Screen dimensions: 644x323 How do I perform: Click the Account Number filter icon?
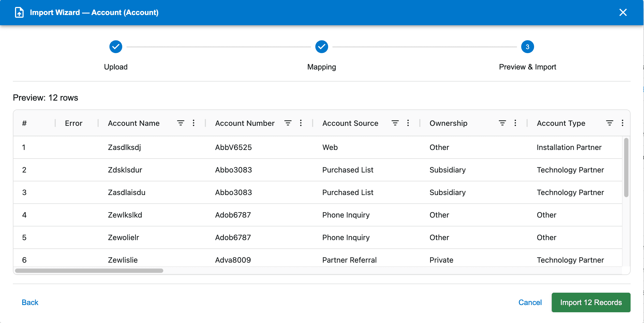click(288, 123)
